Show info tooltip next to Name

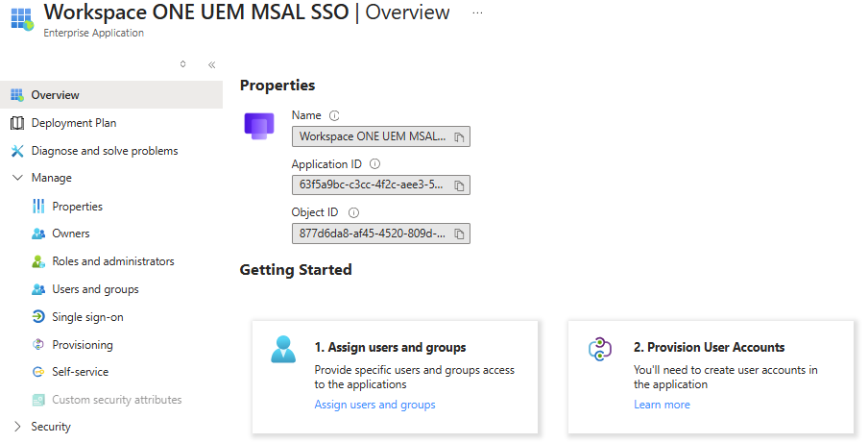pos(334,115)
